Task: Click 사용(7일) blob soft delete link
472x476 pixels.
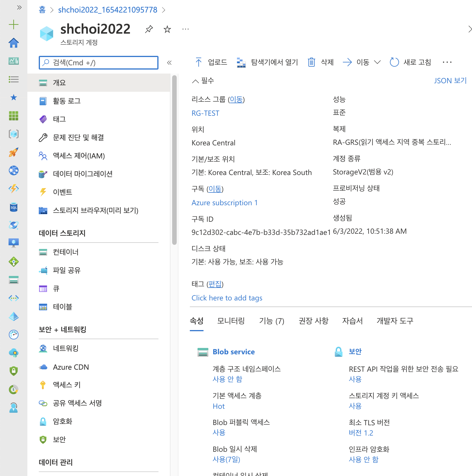Action: pyautogui.click(x=226, y=459)
